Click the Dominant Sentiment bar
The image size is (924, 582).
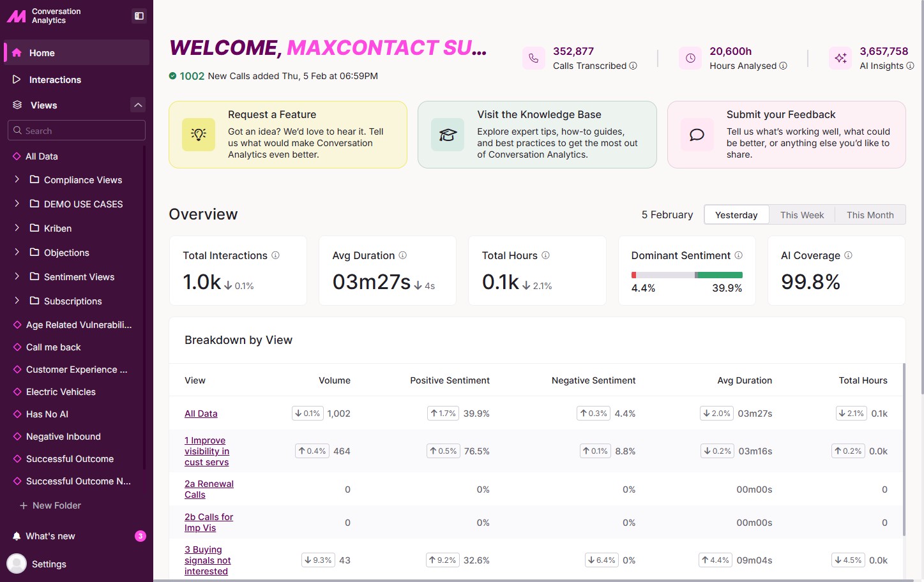687,275
